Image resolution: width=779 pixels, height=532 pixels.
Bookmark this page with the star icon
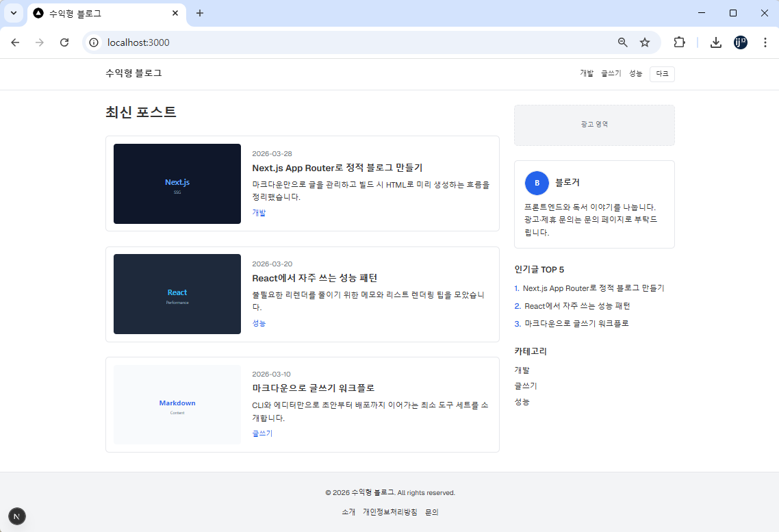click(644, 42)
